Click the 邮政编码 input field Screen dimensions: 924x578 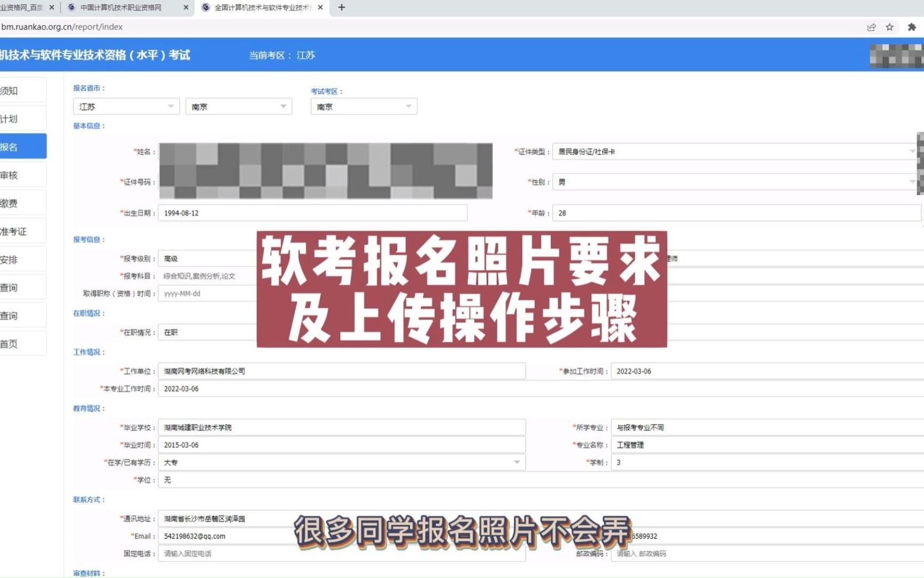[767, 554]
